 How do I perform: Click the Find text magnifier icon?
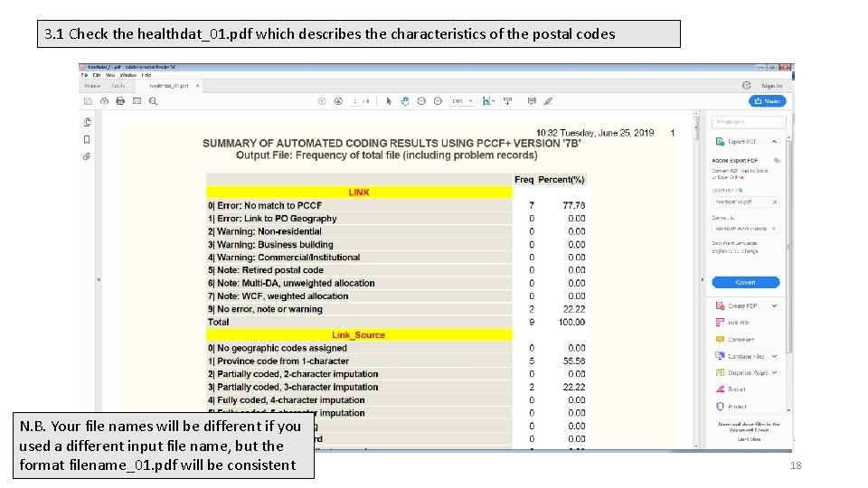[x=154, y=101]
